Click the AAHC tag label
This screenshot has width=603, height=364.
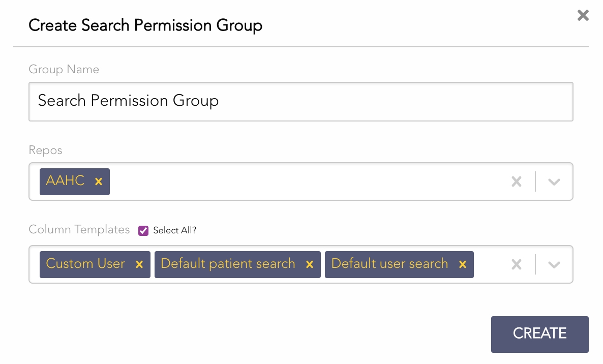coord(65,181)
